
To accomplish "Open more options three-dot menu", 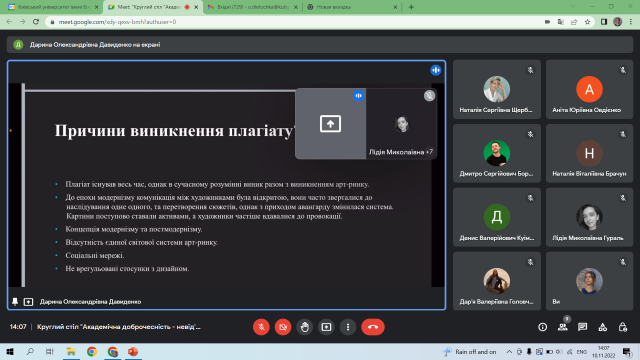I will [348, 327].
